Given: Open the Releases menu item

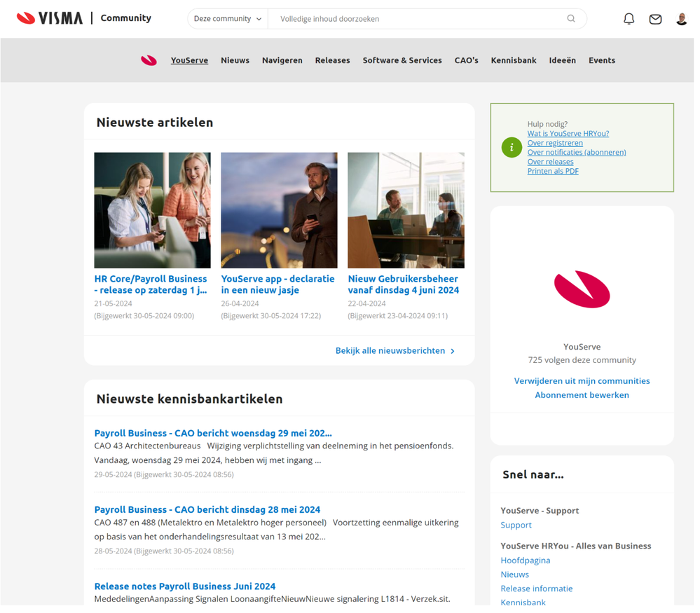Looking at the screenshot, I should click(x=332, y=60).
